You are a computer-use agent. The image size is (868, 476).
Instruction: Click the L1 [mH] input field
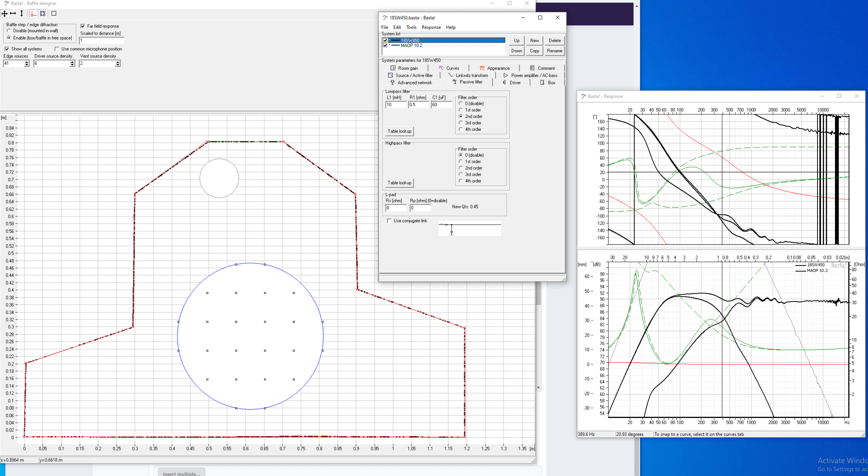[396, 105]
